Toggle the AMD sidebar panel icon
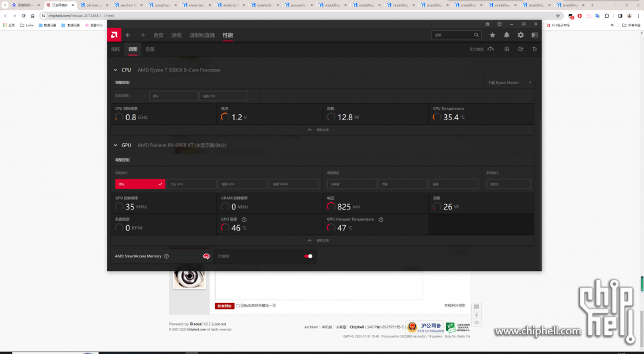 coord(535,35)
